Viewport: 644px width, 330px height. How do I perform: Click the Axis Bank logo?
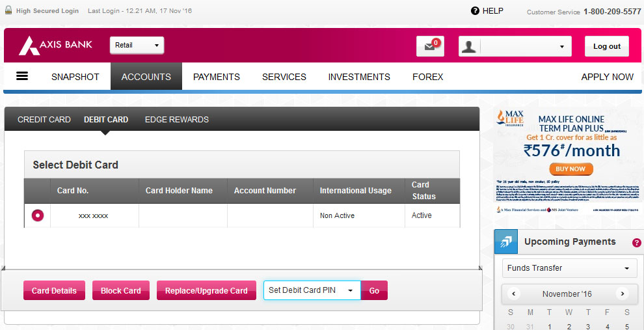(x=55, y=45)
